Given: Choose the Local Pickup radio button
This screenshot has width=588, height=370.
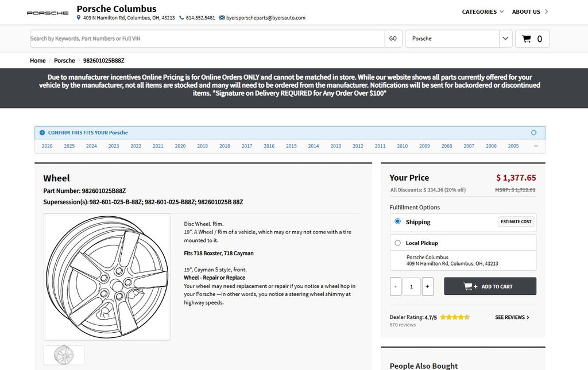Looking at the screenshot, I should pos(397,243).
